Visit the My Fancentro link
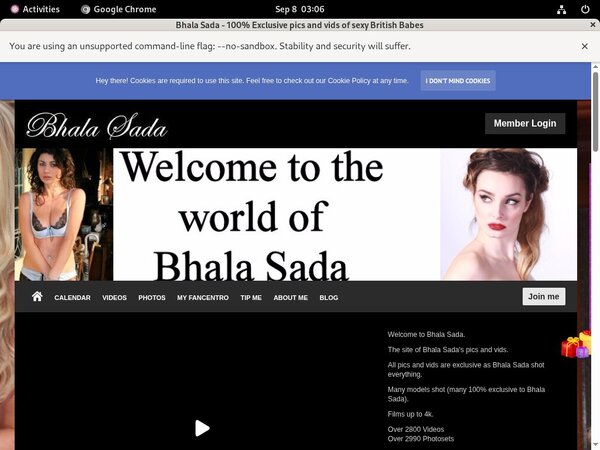 [x=203, y=298]
